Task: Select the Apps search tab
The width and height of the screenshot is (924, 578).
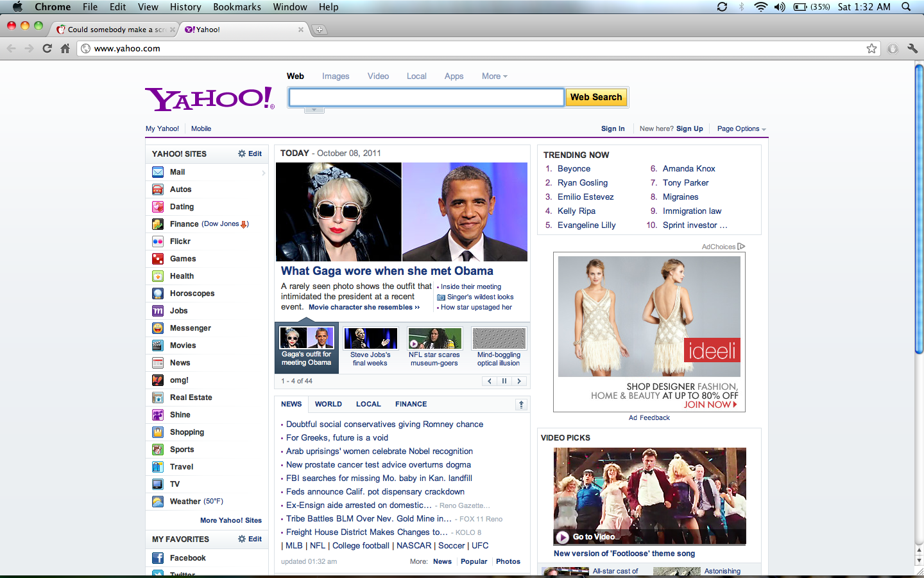Action: click(454, 76)
